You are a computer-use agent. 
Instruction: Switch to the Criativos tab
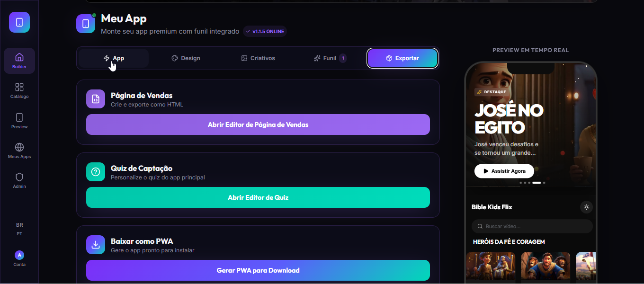point(258,58)
